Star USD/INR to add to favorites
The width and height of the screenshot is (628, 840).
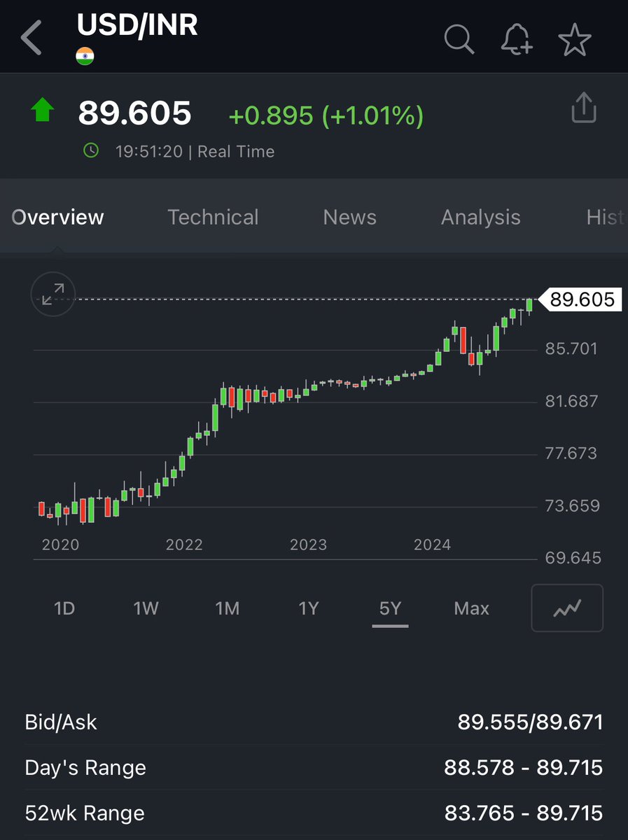tap(573, 40)
